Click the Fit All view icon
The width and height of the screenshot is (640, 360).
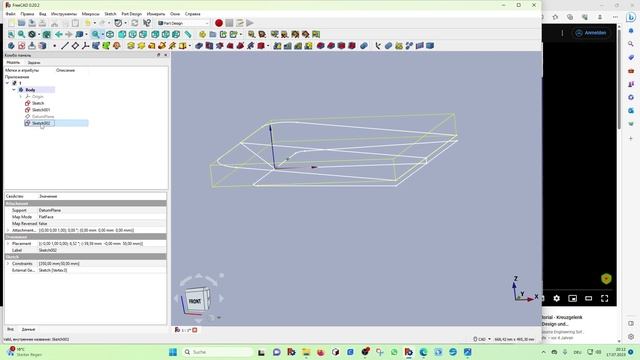11,35
